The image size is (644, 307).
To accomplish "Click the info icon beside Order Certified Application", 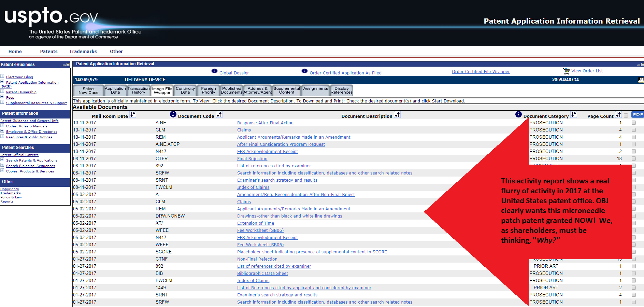I will pyautogui.click(x=304, y=71).
